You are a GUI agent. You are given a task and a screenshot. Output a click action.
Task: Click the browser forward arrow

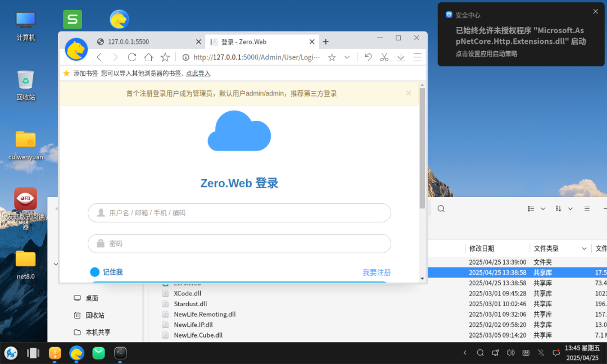point(115,57)
